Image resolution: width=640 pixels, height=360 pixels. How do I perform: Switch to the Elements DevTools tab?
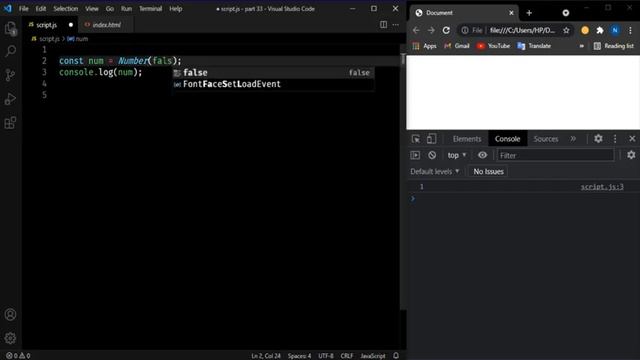click(467, 139)
